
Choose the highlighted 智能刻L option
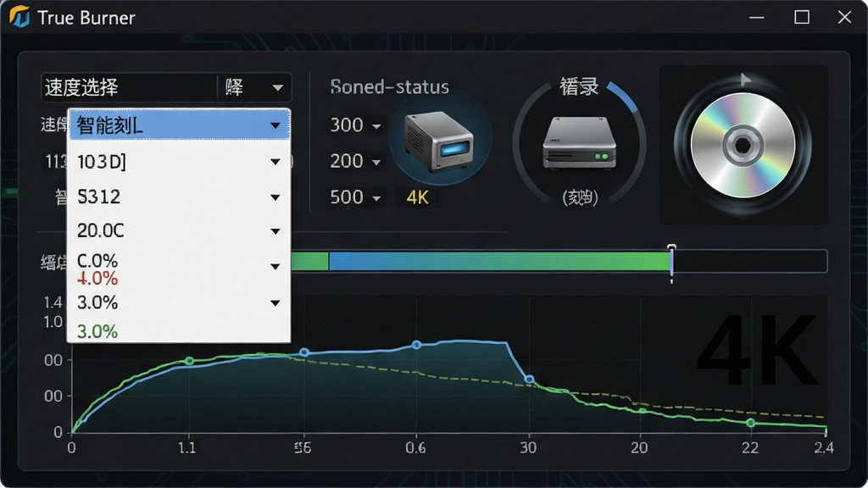[180, 125]
